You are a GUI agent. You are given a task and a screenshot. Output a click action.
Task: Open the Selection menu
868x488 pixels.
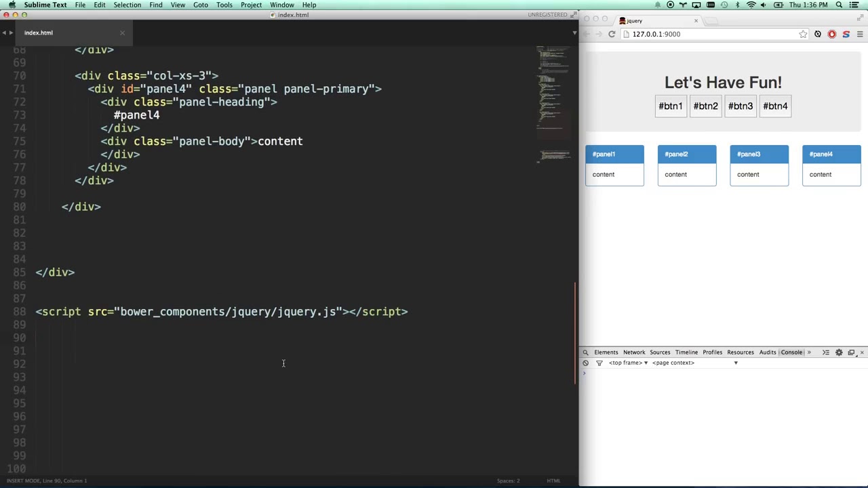click(x=127, y=5)
